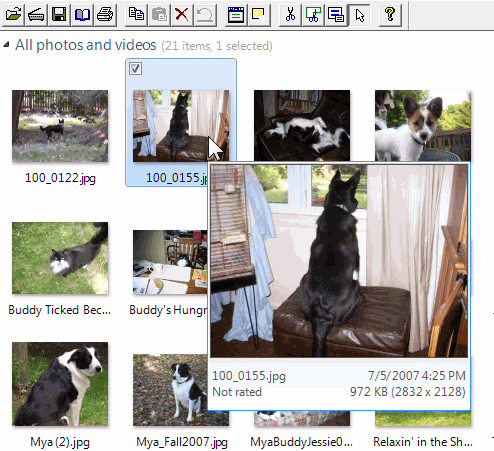Save with the floppy disk icon
This screenshot has width=494, height=451.
(59, 15)
